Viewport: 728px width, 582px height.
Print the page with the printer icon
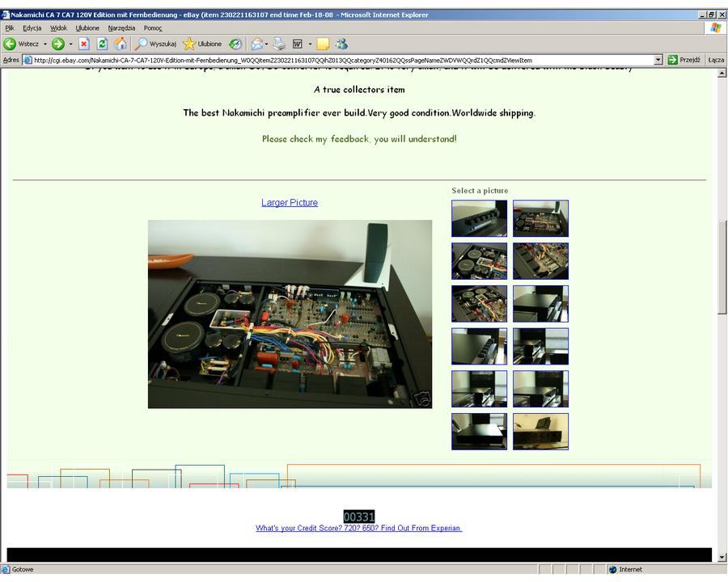[x=279, y=44]
